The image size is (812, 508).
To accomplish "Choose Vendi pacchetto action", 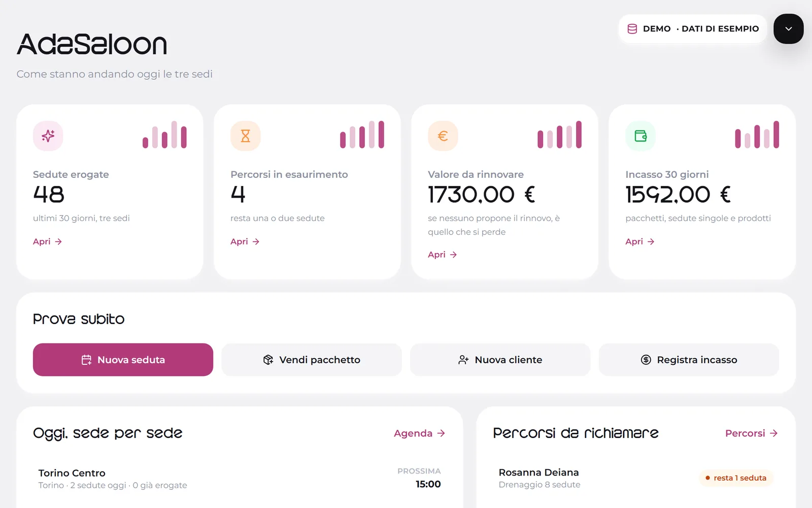I will 312,360.
